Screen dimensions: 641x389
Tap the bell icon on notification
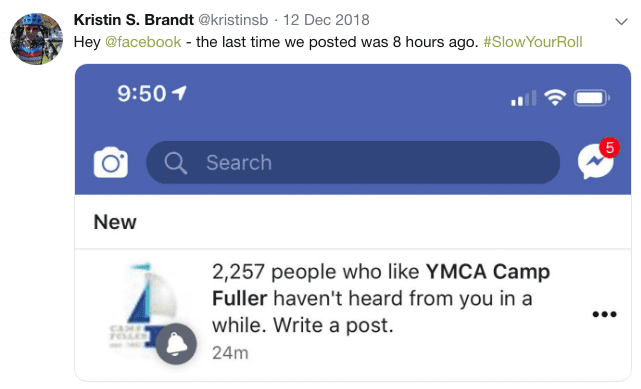coord(176,344)
